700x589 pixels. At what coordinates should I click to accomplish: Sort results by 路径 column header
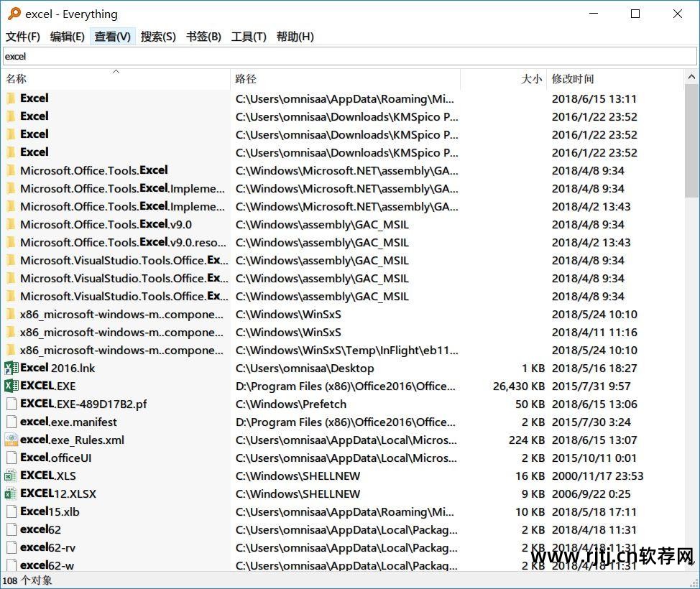pyautogui.click(x=345, y=79)
